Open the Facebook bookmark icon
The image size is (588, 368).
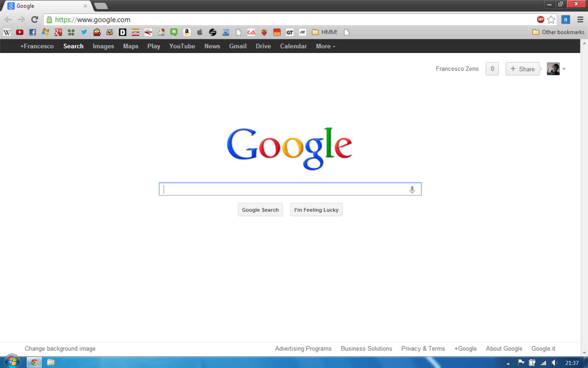tap(32, 32)
